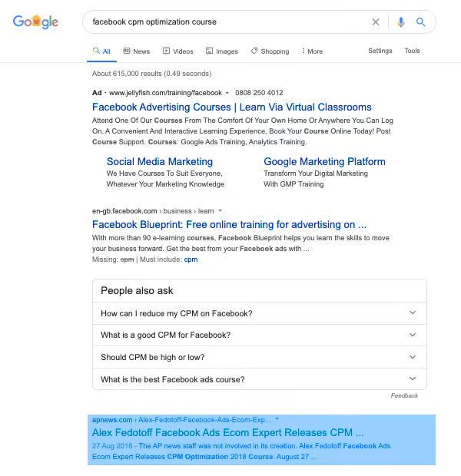
Task: Click the Images tab picture icon
Action: click(x=210, y=51)
